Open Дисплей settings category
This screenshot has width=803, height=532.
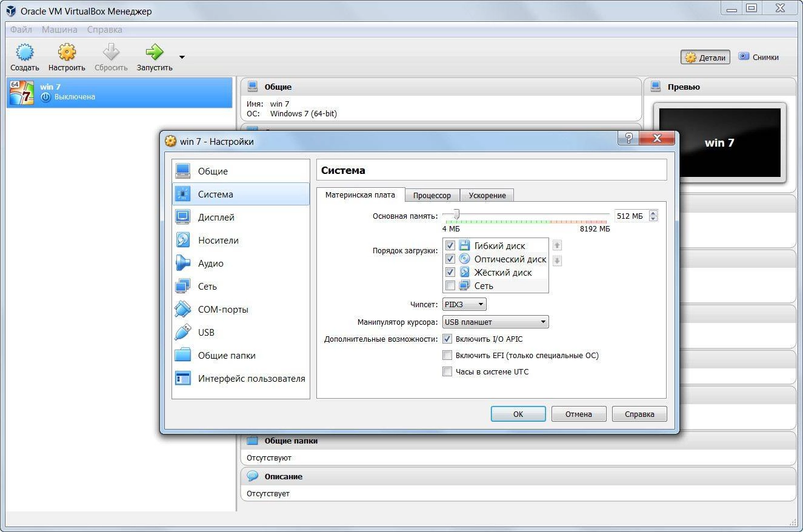click(241, 218)
